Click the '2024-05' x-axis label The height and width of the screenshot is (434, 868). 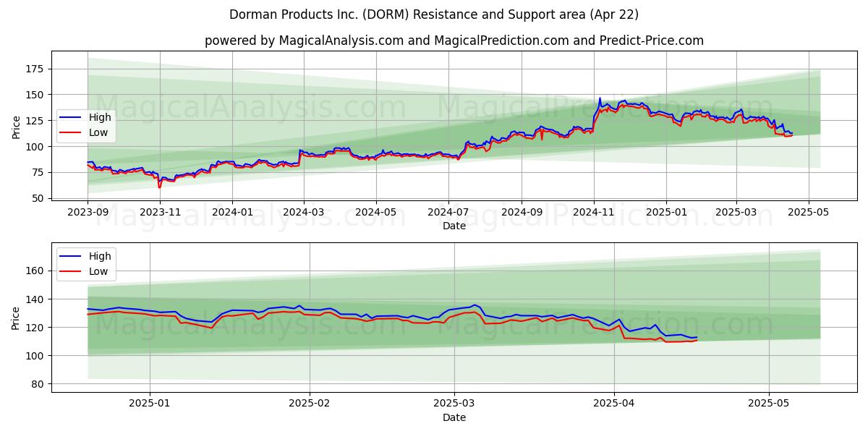click(x=375, y=213)
